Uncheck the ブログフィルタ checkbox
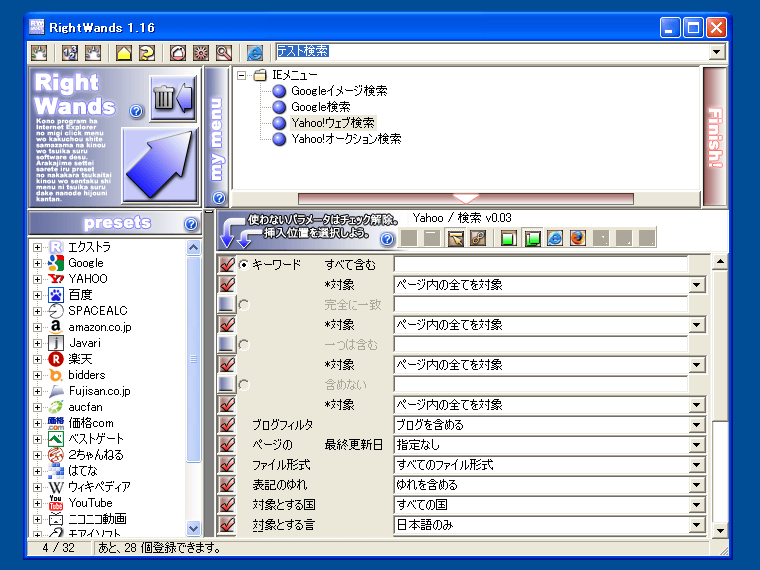760x570 pixels. [x=226, y=425]
